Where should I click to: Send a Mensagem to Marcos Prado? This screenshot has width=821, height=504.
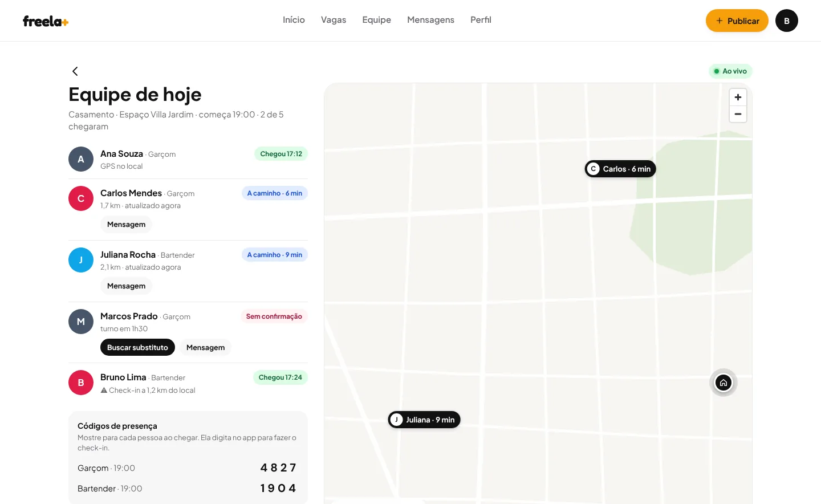coord(205,347)
